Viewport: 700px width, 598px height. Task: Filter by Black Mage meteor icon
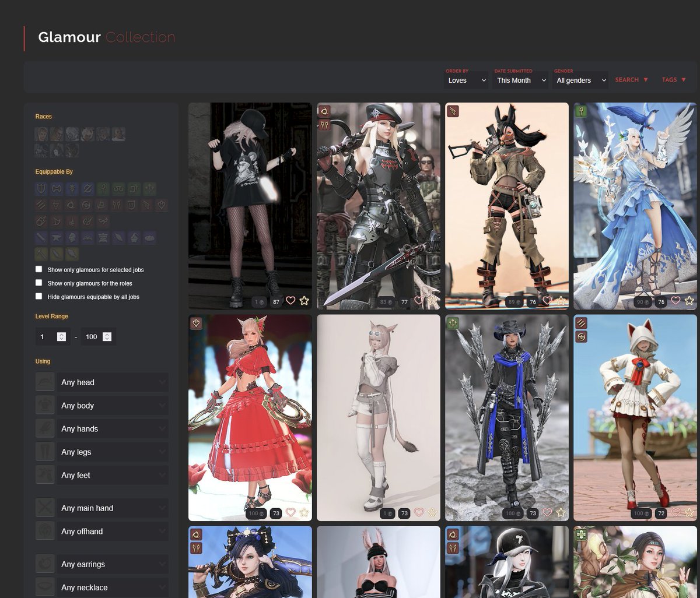point(41,221)
